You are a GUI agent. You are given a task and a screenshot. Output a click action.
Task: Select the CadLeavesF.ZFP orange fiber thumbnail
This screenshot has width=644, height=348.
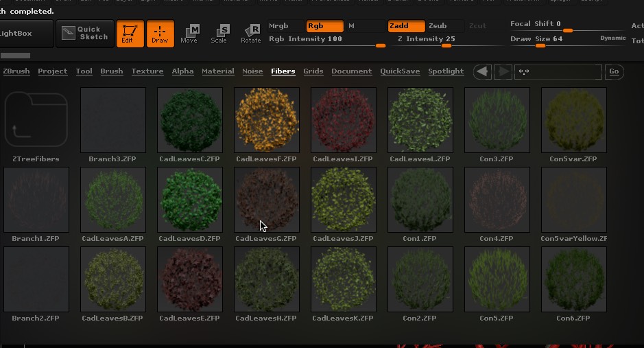(267, 120)
